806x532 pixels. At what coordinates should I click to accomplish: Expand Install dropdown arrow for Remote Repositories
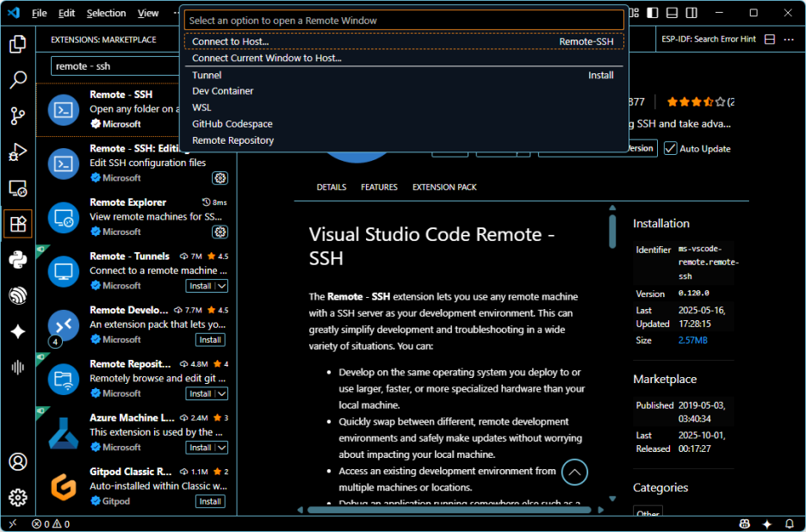(221, 393)
